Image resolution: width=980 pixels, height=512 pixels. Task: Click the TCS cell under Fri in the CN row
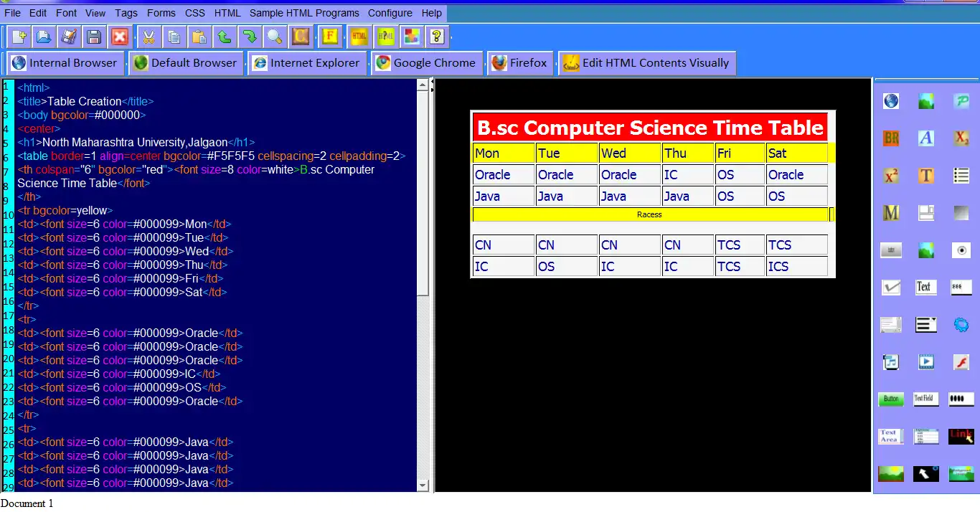pyautogui.click(x=740, y=245)
